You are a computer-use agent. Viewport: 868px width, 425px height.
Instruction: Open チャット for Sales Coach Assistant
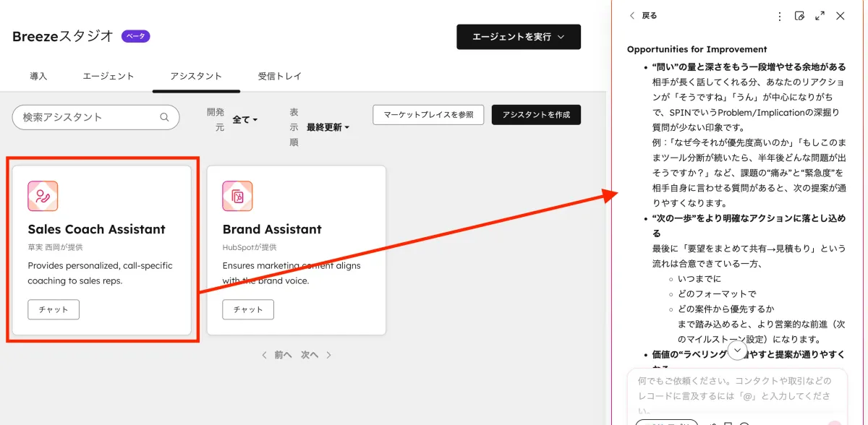point(53,309)
